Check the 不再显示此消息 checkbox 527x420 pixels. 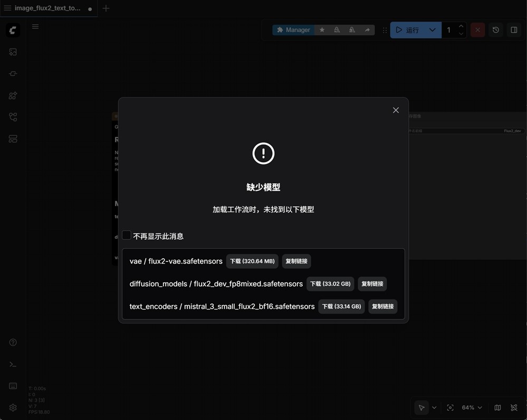[127, 235]
